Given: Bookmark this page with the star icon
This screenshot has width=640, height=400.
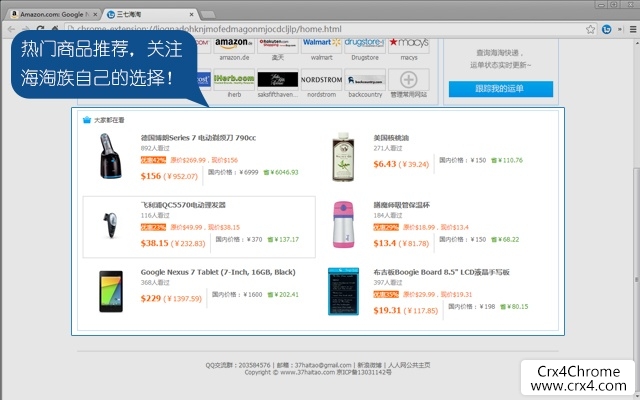Looking at the screenshot, I should coord(590,29).
